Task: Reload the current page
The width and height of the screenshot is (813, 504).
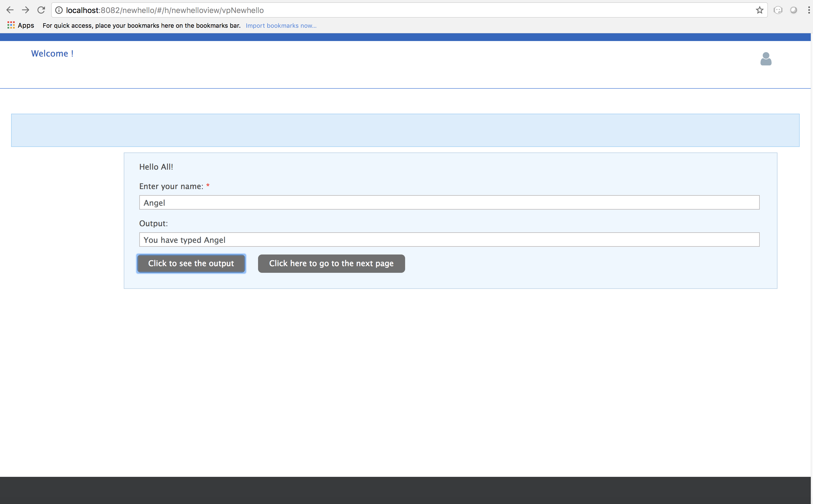Action: click(41, 10)
